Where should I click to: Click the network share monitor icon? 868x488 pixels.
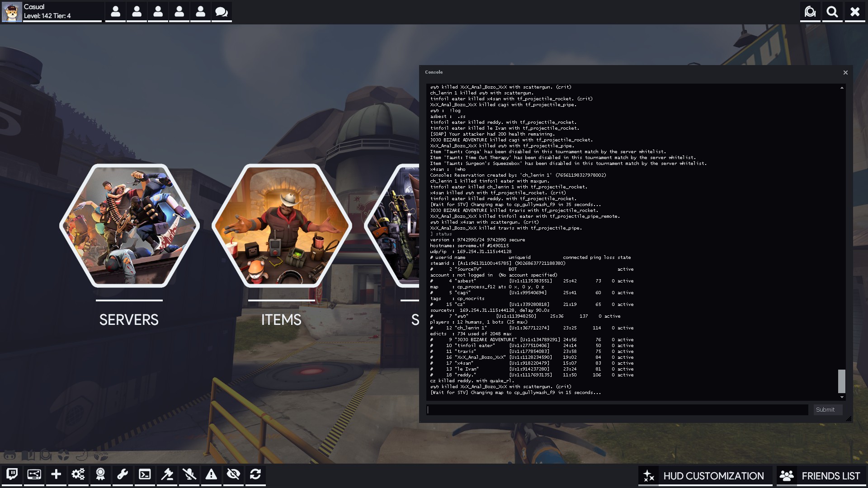(x=34, y=474)
